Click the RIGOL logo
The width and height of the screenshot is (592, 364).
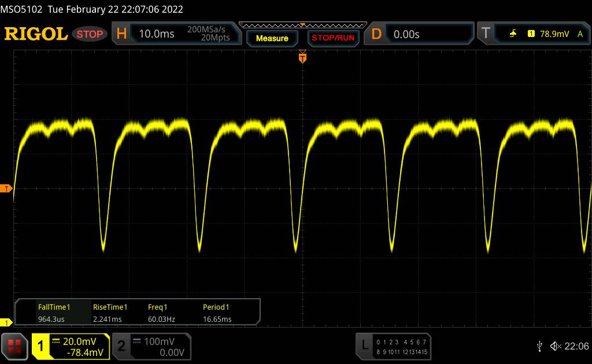[36, 34]
